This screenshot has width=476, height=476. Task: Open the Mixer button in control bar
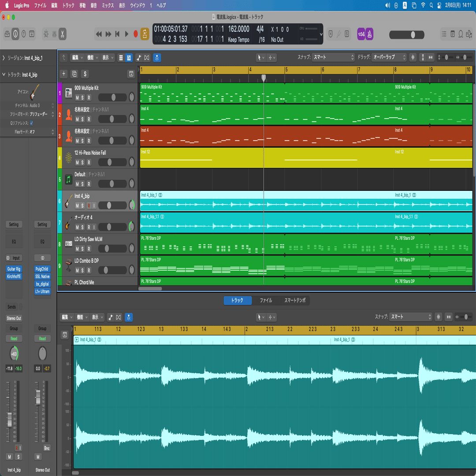(x=54, y=34)
